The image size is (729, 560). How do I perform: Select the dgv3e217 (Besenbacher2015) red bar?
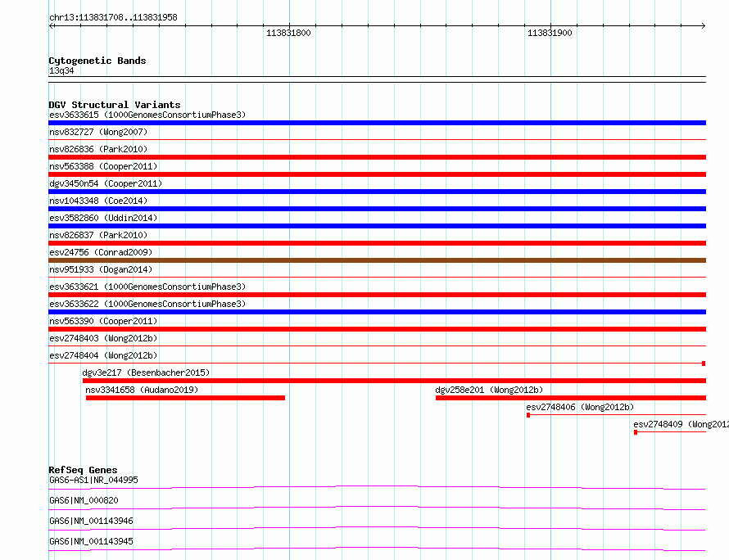click(394, 381)
